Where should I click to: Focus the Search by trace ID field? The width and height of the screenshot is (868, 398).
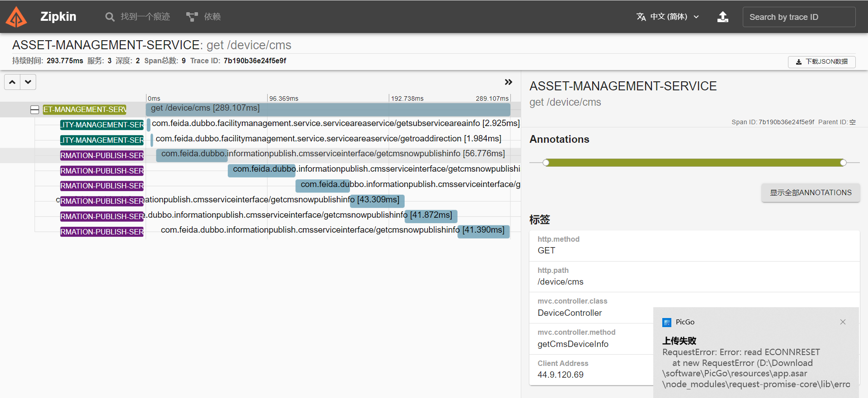click(x=799, y=17)
